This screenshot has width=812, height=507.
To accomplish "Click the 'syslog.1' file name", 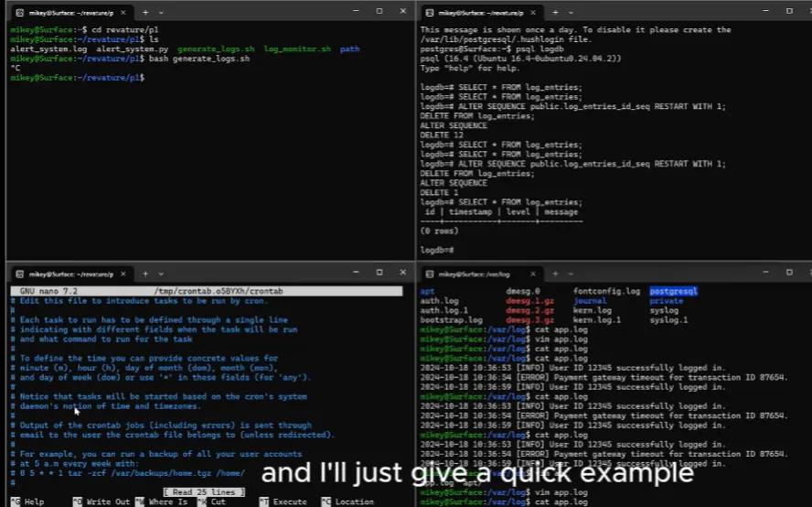I will click(669, 320).
